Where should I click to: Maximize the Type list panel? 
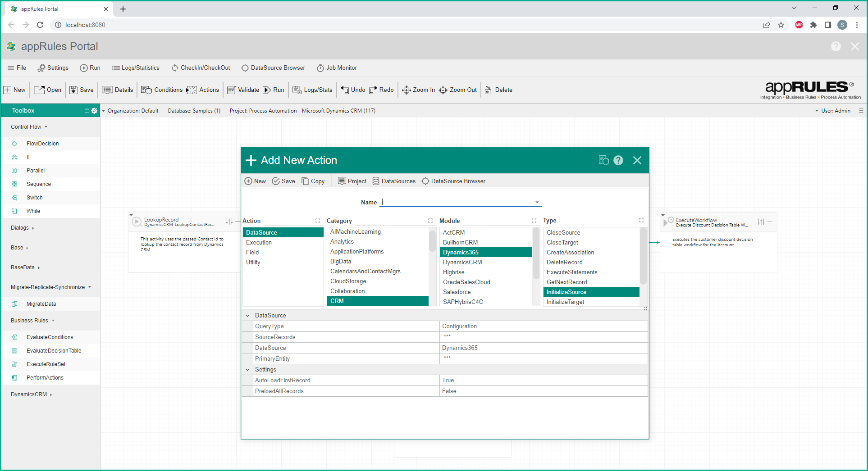pyautogui.click(x=641, y=221)
